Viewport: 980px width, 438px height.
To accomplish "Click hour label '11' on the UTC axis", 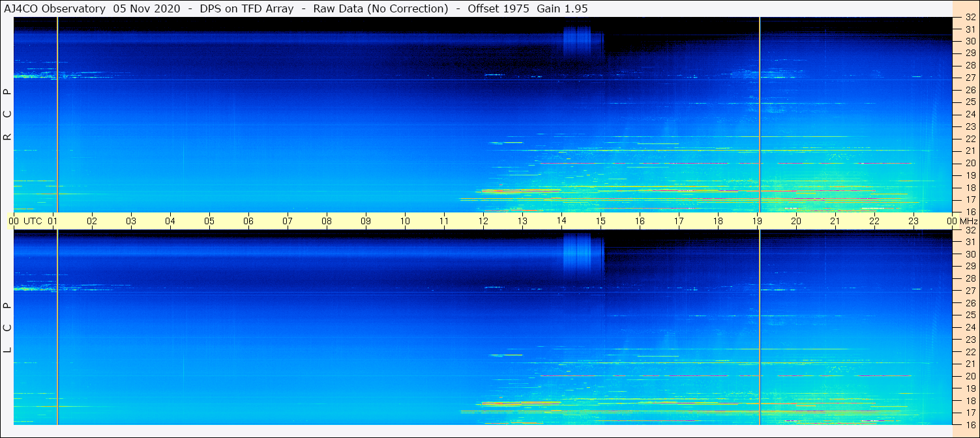I will pyautogui.click(x=444, y=221).
